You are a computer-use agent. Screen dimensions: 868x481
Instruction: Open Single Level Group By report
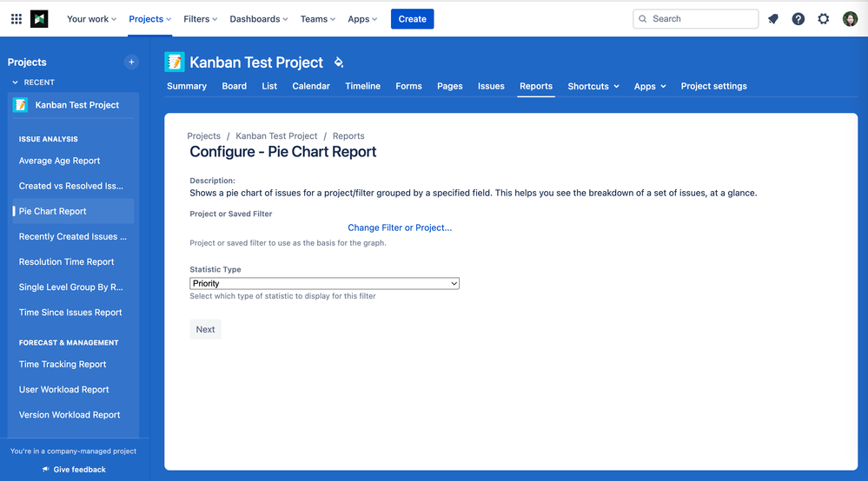(71, 287)
